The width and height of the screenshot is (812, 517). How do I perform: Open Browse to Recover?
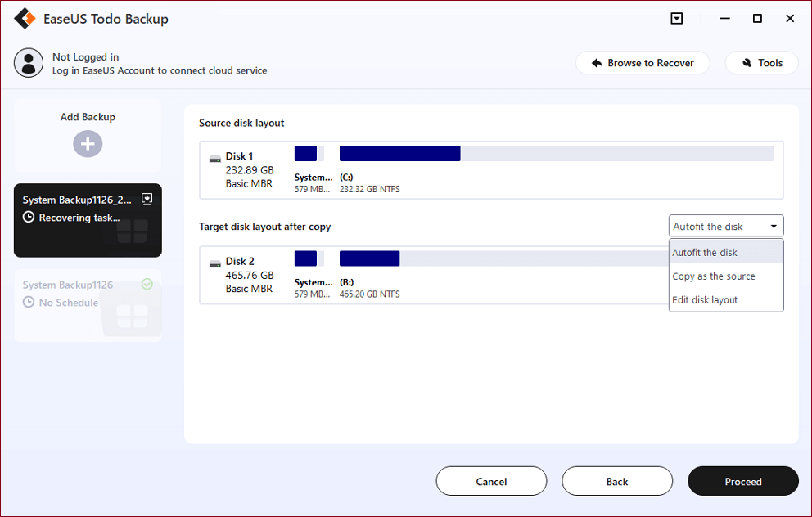(x=642, y=63)
